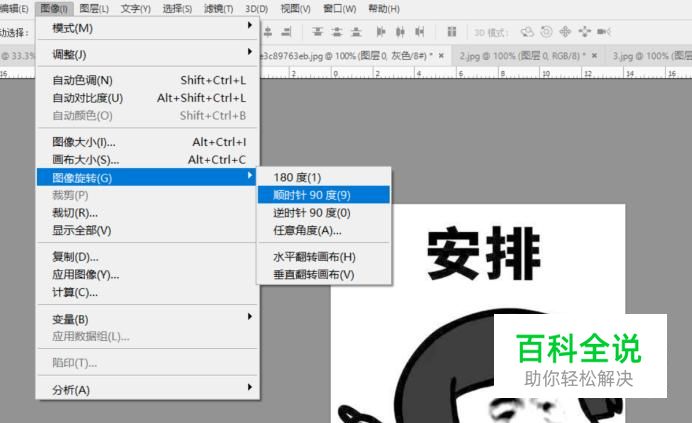Viewport: 692px width, 423px height.
Task: Click the Auto-Align Layers icon
Action: click(451, 32)
